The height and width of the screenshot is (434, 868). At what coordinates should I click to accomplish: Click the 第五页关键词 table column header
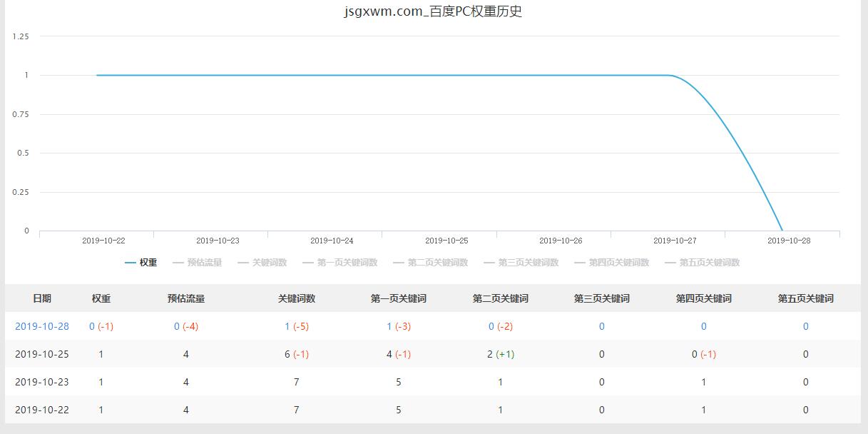click(805, 298)
